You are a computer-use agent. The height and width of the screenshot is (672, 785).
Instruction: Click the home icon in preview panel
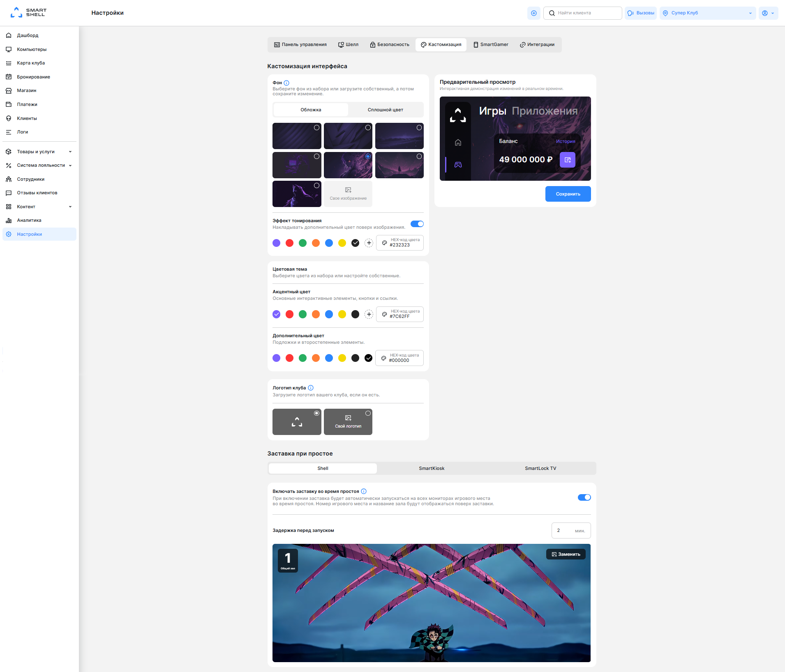(x=458, y=143)
